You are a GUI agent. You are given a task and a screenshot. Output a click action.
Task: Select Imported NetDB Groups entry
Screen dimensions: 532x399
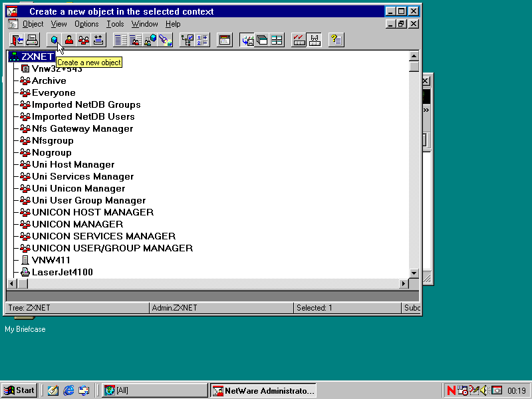coord(80,104)
